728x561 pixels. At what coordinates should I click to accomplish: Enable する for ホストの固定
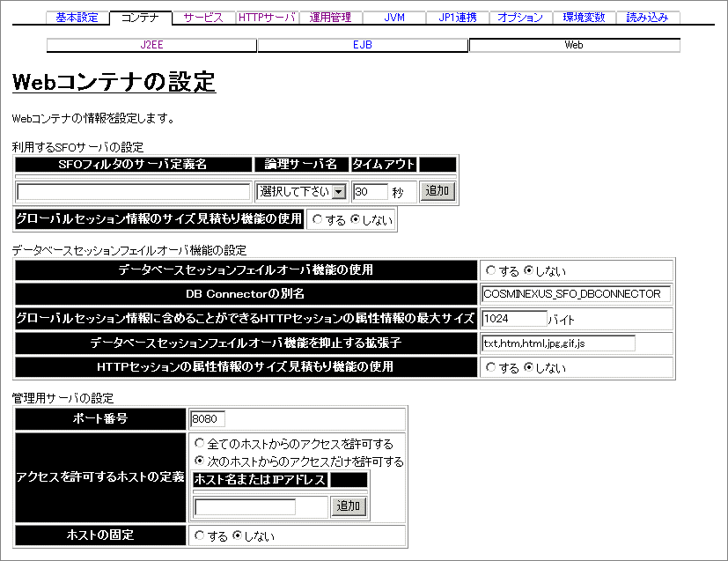click(x=199, y=535)
